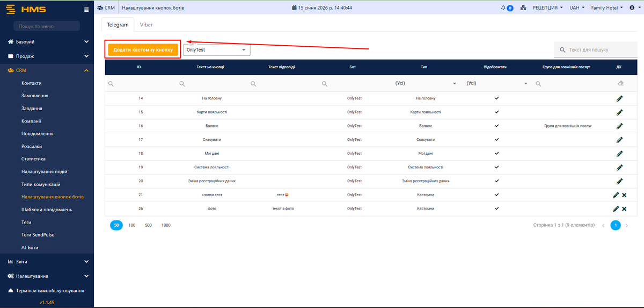Image resolution: width=644 pixels, height=308 pixels.
Task: Click the 'Текст для пошуку' search field
Action: coord(595,50)
